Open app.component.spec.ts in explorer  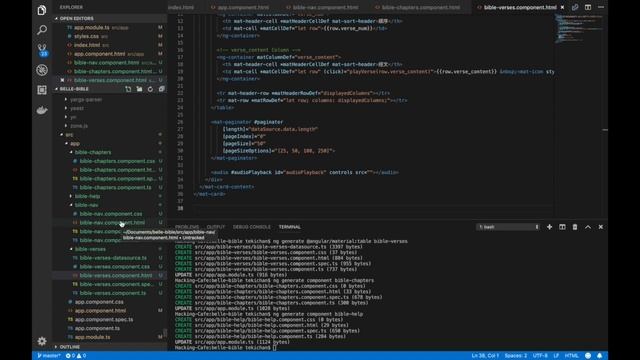(x=109, y=320)
